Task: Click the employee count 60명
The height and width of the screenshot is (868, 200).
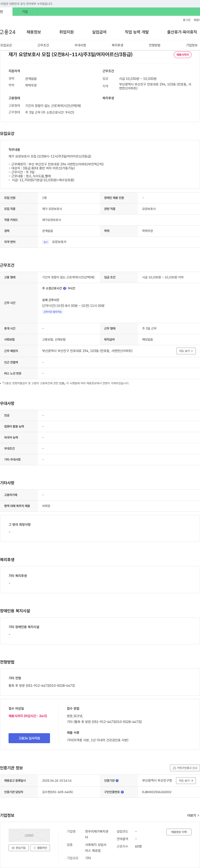Action: 138,846
